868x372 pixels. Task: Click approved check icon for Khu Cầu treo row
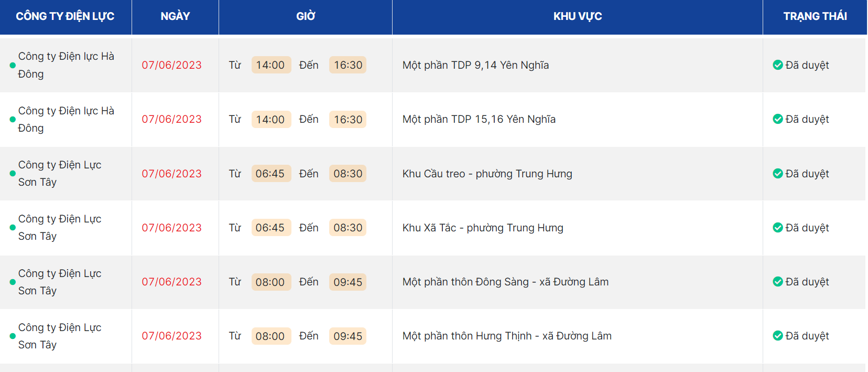coord(778,174)
